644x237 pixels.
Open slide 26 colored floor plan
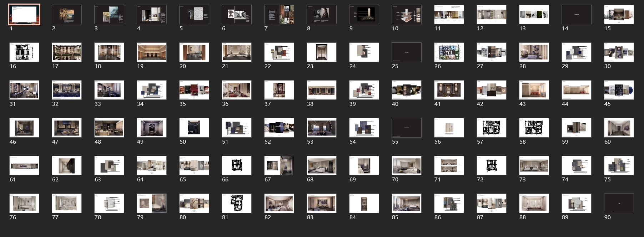point(449,52)
